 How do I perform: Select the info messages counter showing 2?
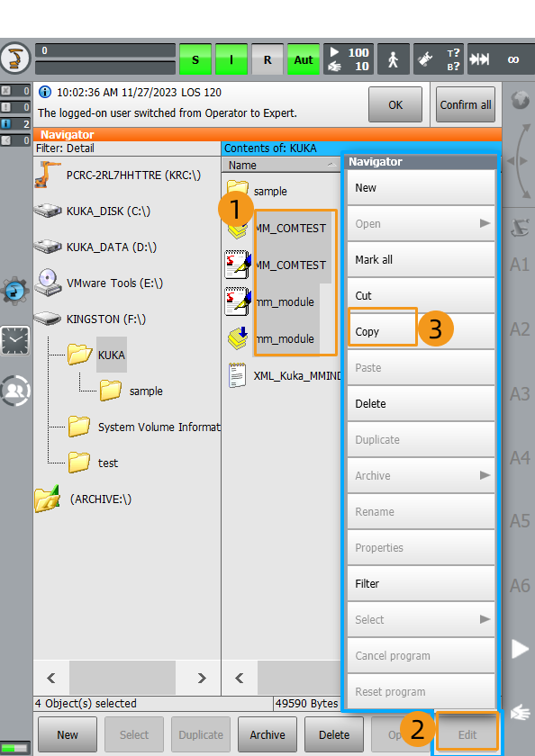pyautogui.click(x=15, y=124)
